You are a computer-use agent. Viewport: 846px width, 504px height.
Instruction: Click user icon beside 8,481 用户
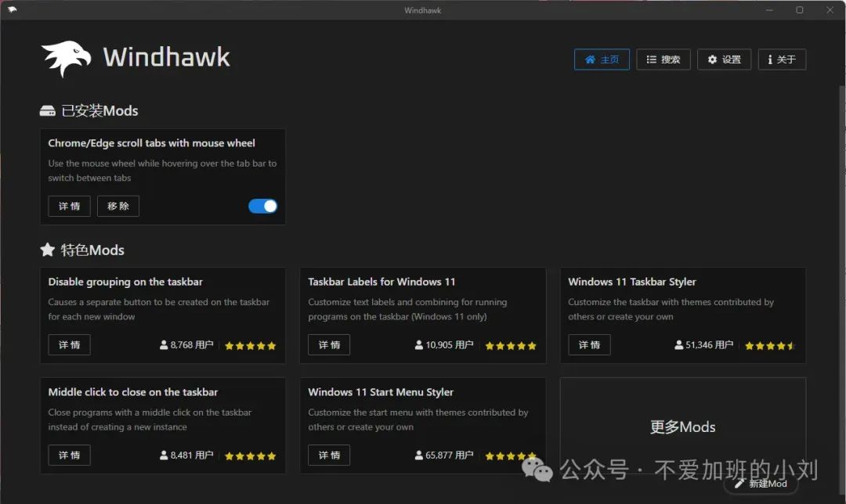[x=164, y=455]
